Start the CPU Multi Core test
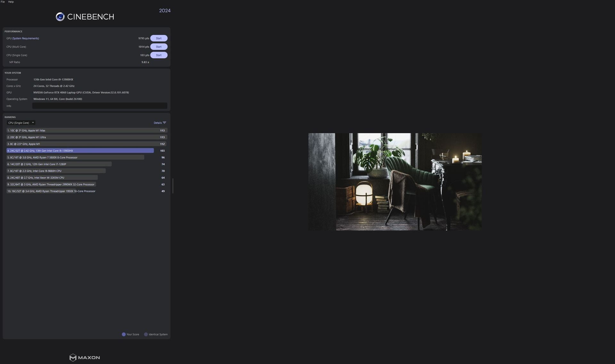Image resolution: width=615 pixels, height=364 pixels. click(159, 47)
